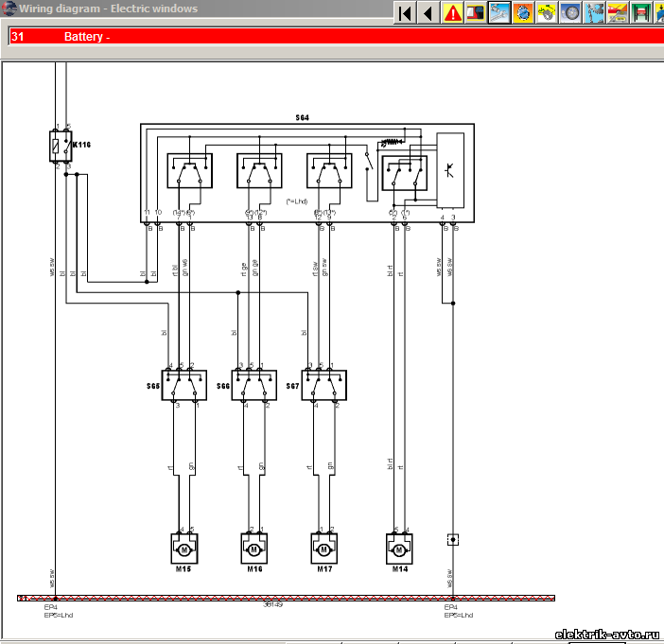Open the timing belt pulley icon

pyautogui.click(x=547, y=13)
